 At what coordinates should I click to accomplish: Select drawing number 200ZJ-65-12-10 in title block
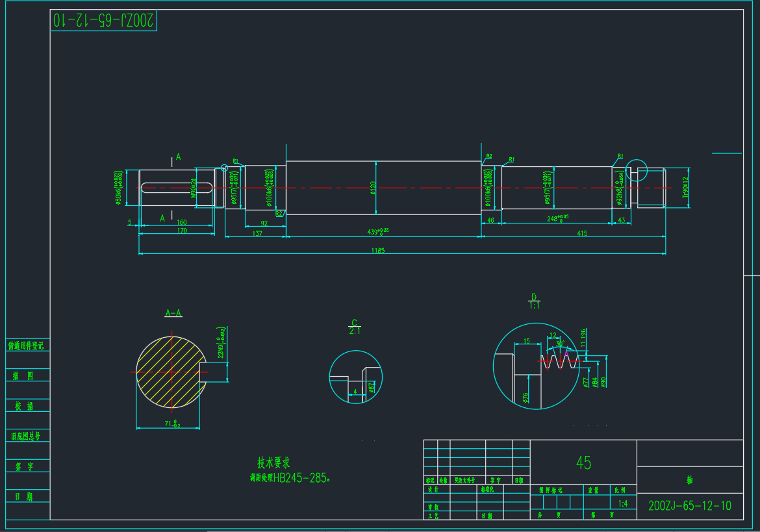pos(689,505)
